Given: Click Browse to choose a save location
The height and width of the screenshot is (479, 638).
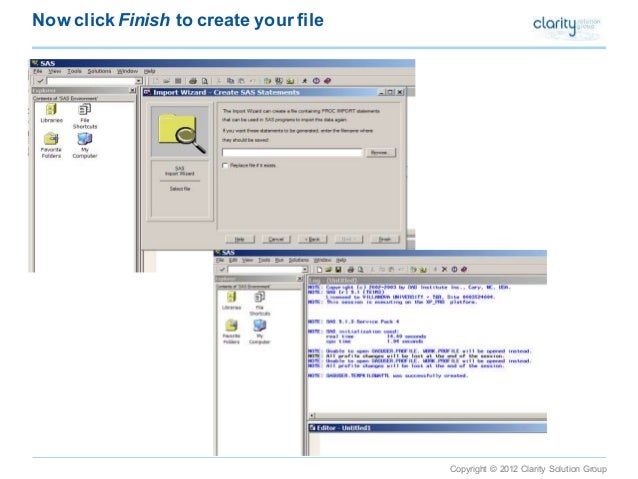Looking at the screenshot, I should click(x=379, y=153).
